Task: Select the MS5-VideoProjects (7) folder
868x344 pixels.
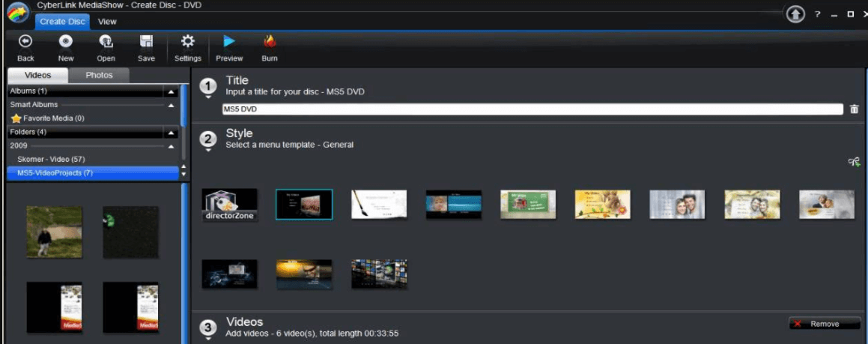Action: click(93, 173)
